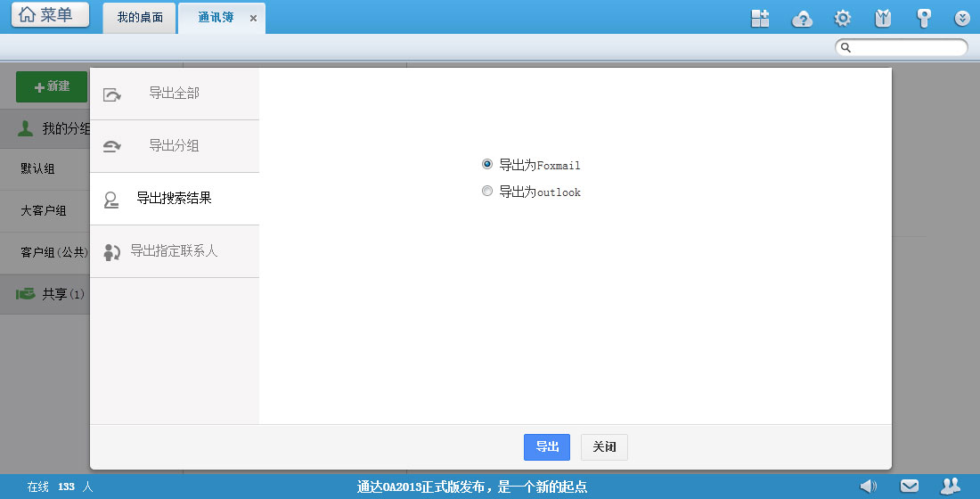Click the add desktop module icon
Screen dimensions: 980x499
760,18
